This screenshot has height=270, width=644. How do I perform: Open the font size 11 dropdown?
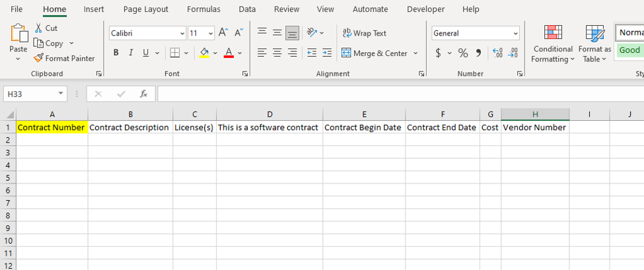[211, 33]
